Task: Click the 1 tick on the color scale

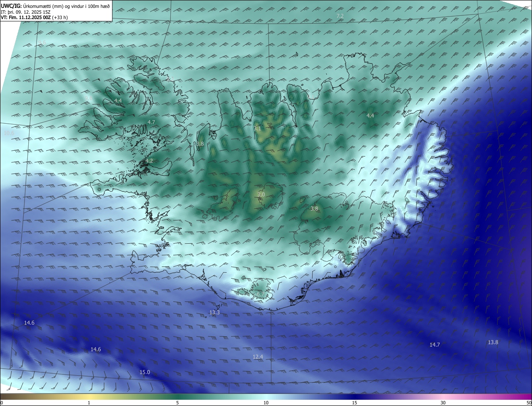Action: [x=89, y=403]
